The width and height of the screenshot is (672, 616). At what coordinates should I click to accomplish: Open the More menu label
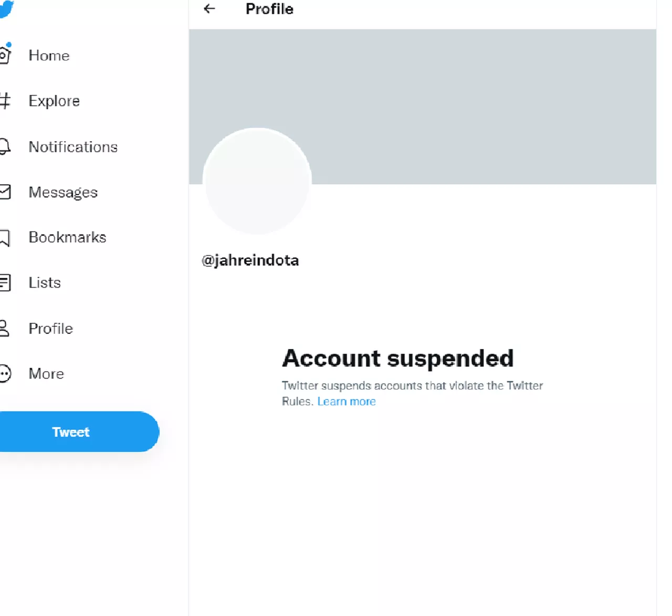click(x=46, y=374)
